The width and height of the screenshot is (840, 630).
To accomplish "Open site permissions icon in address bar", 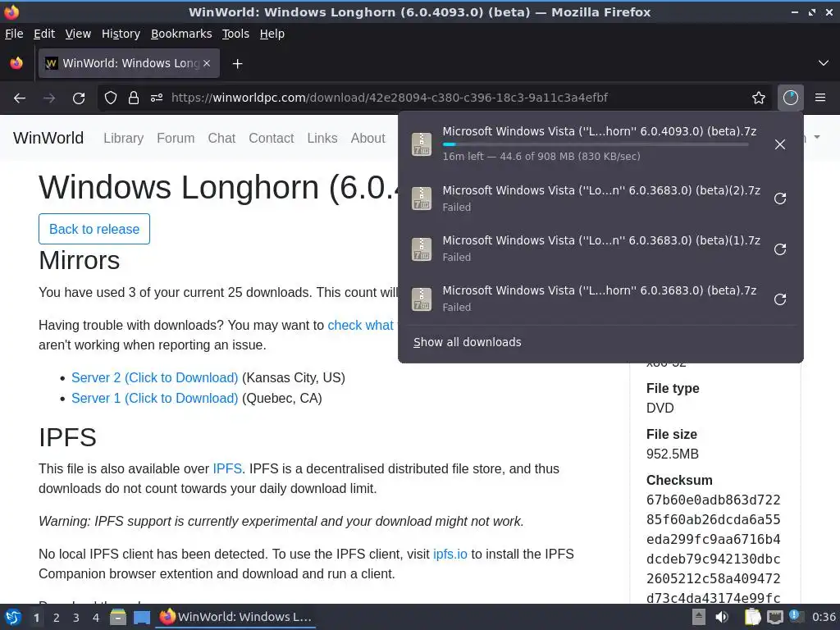I will coord(157,98).
